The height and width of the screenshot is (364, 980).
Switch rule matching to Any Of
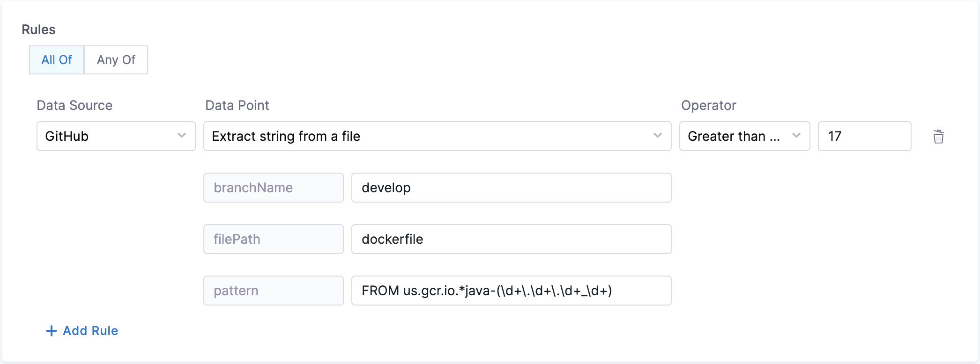(x=116, y=60)
